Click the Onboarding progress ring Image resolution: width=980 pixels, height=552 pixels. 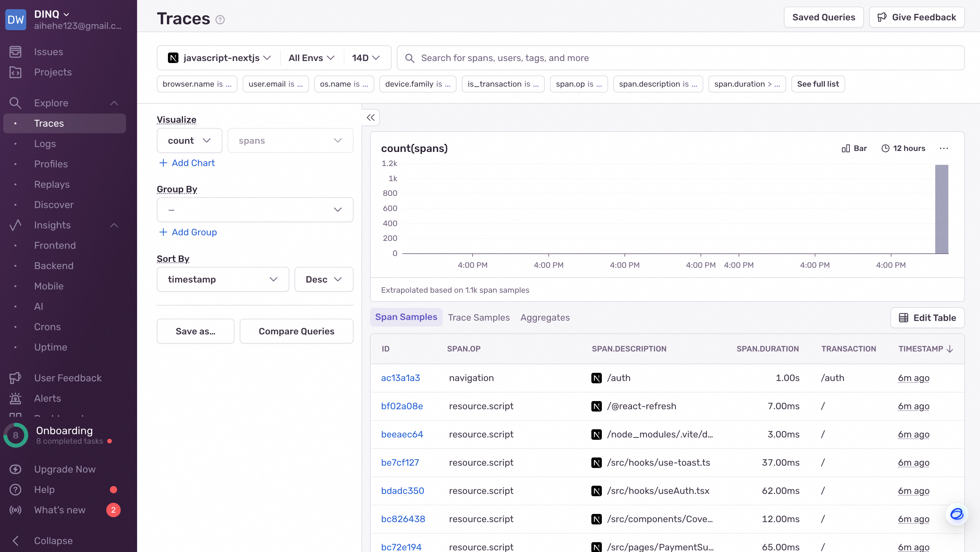pos(16,435)
